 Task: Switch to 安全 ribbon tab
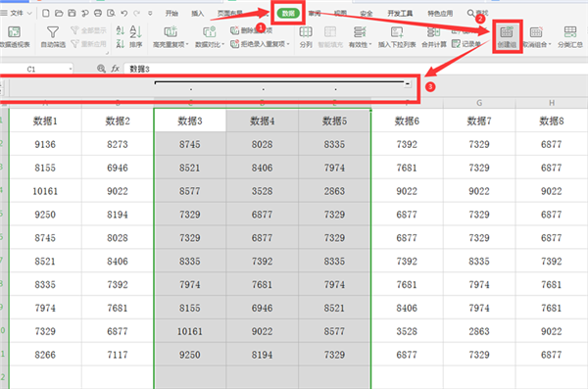coord(366,14)
